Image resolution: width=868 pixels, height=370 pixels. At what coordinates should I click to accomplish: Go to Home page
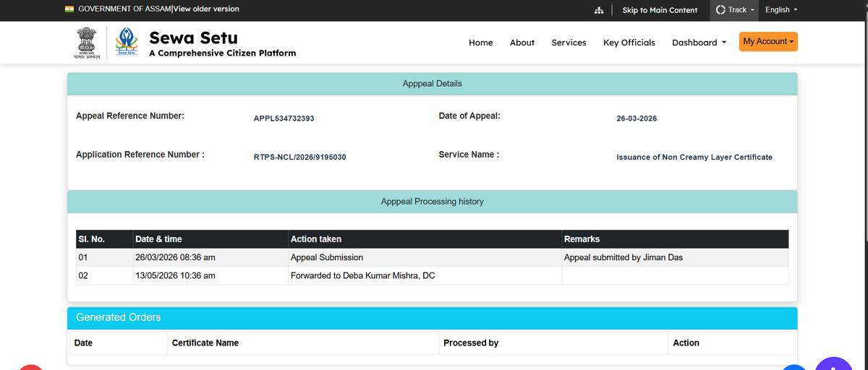coord(481,43)
